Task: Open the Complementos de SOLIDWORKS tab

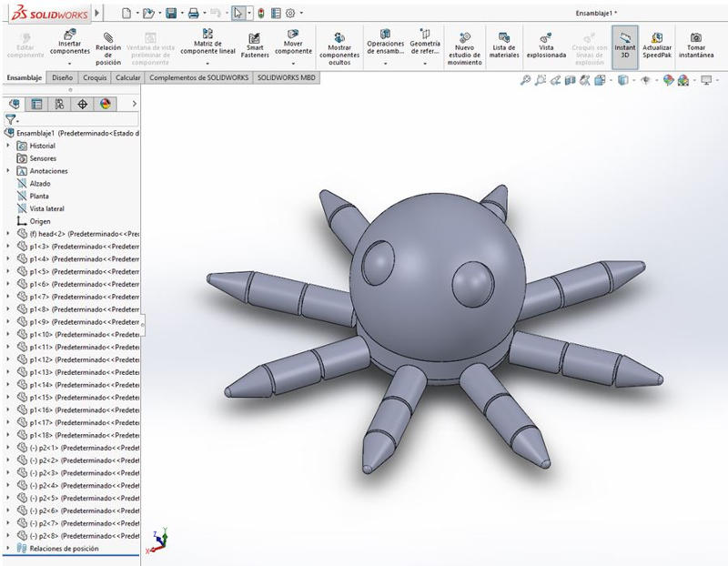Action: click(198, 77)
